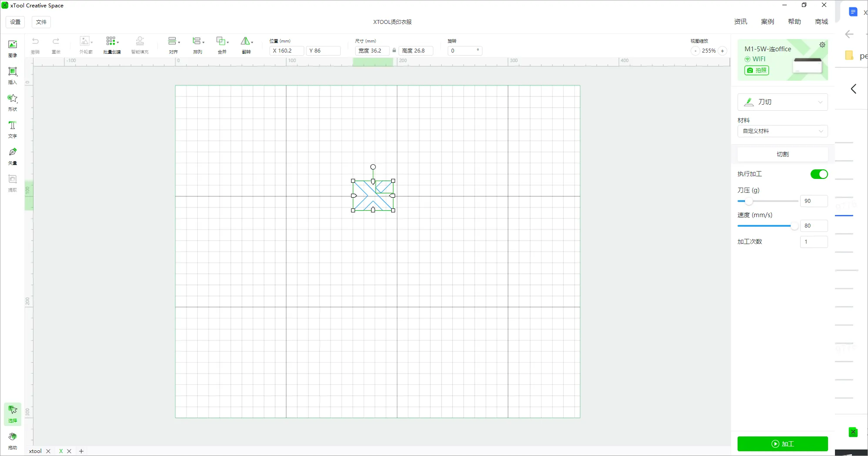Open the 合并 (combine) toolbar option
Image resolution: width=868 pixels, height=456 pixels.
tap(222, 45)
